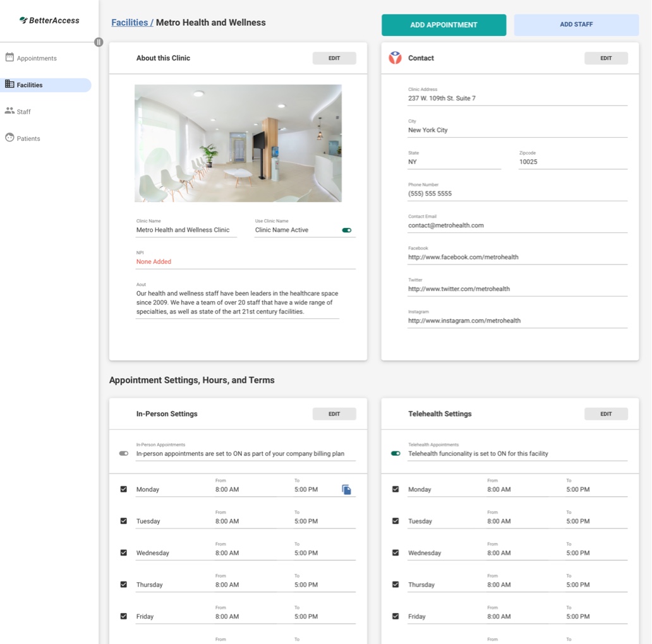Navigate to Patients in the sidebar
The height and width of the screenshot is (644, 652).
[28, 138]
